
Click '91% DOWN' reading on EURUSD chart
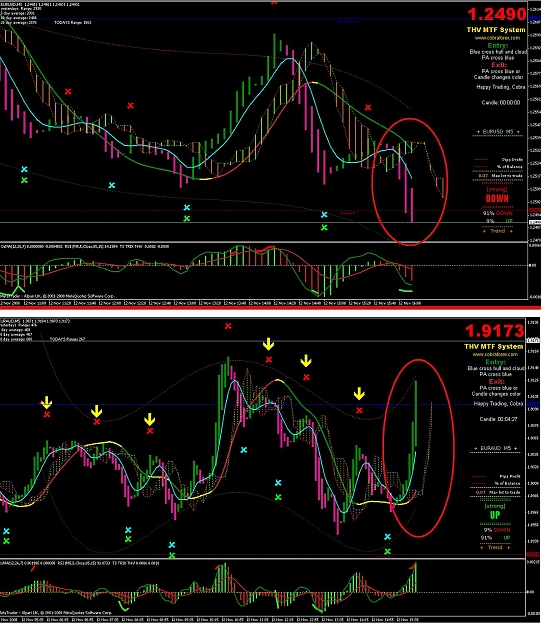(x=497, y=213)
